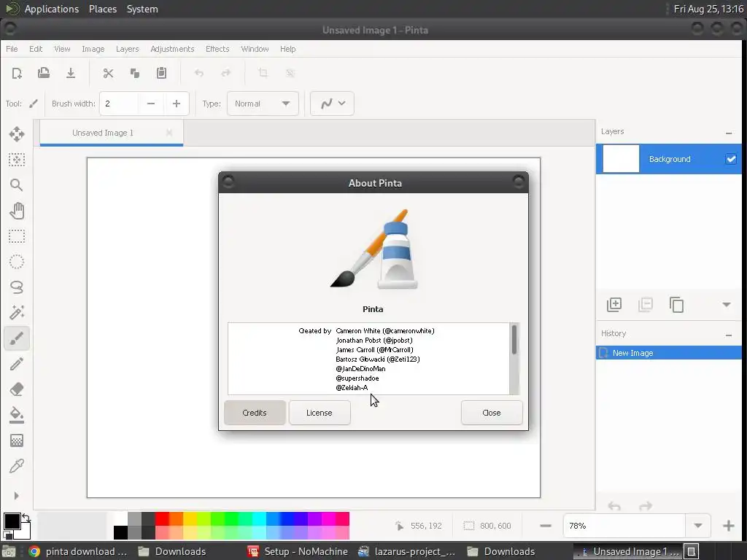Close the About Pinta dialog

pos(491,413)
